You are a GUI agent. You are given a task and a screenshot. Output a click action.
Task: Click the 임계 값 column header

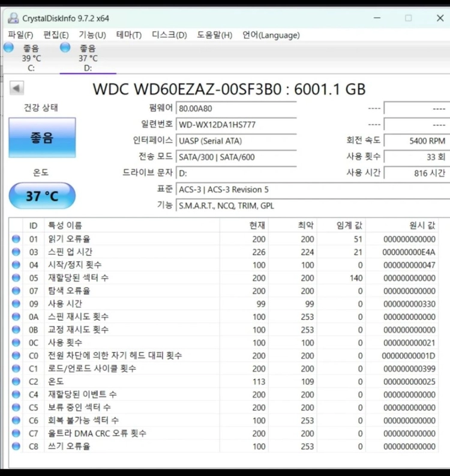(341, 225)
